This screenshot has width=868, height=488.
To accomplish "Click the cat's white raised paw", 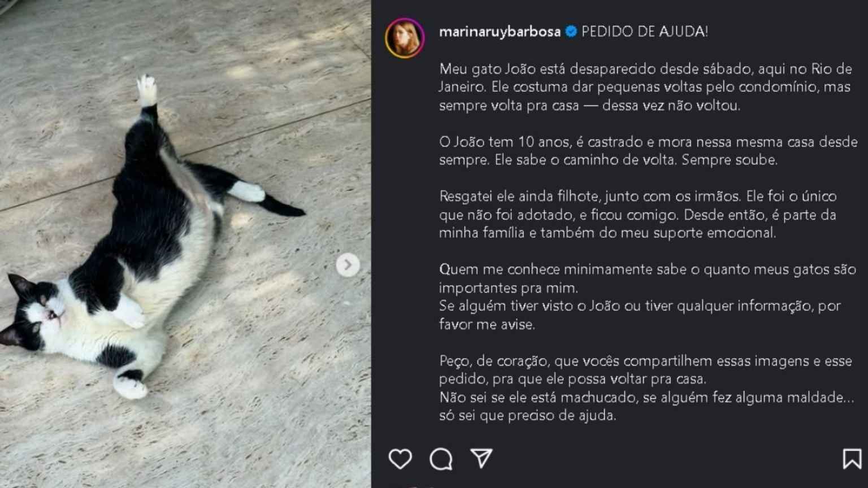I will pyautogui.click(x=146, y=90).
